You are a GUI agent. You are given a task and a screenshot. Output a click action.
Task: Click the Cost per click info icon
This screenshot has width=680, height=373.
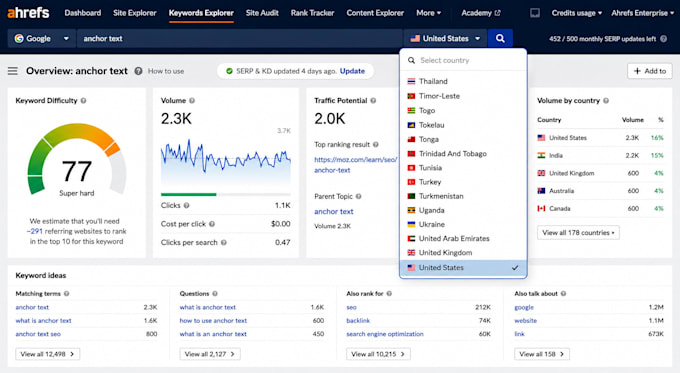click(212, 224)
